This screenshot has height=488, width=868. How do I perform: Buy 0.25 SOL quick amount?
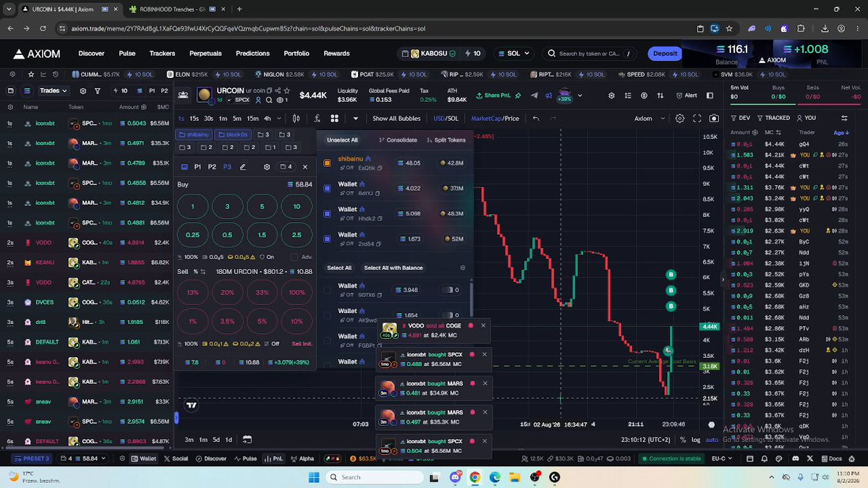[192, 235]
